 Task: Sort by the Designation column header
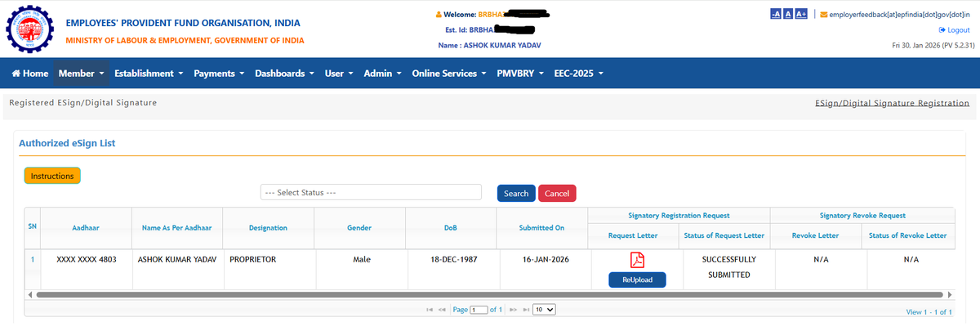click(x=268, y=228)
